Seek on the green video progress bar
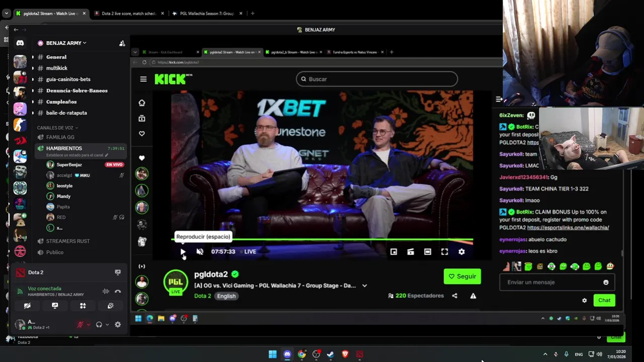 [322, 240]
